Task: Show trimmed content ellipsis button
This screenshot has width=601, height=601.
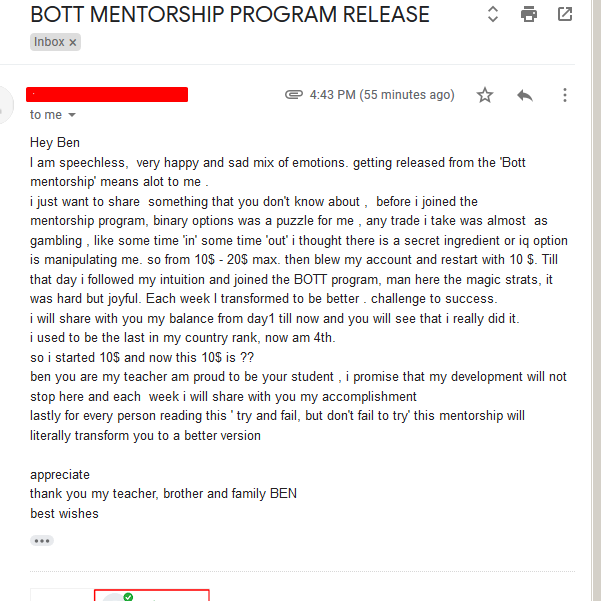Action: (42, 541)
